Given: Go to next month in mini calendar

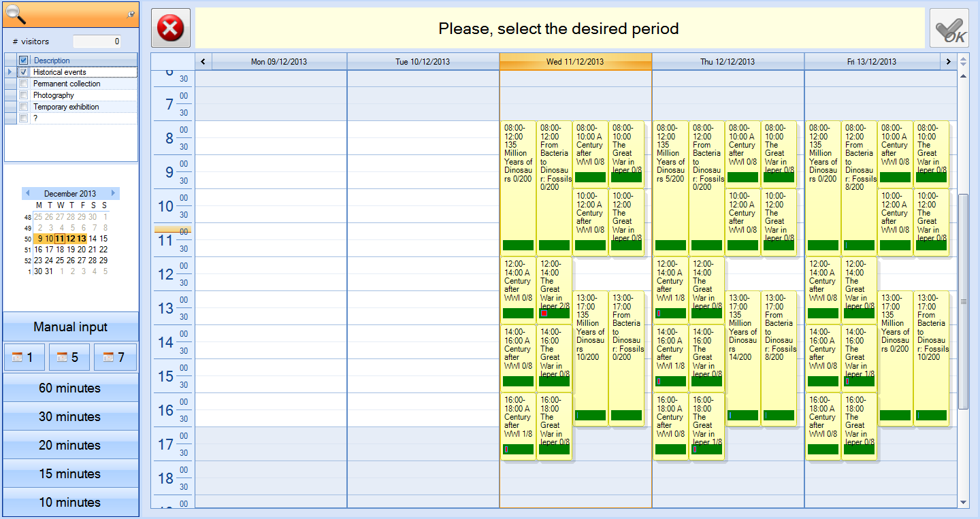Looking at the screenshot, I should pyautogui.click(x=114, y=194).
